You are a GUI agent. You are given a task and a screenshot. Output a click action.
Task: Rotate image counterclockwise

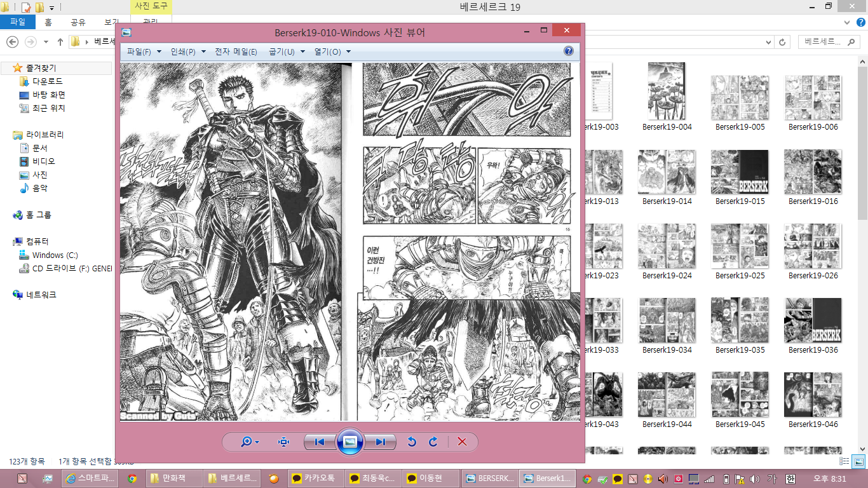coord(412,442)
